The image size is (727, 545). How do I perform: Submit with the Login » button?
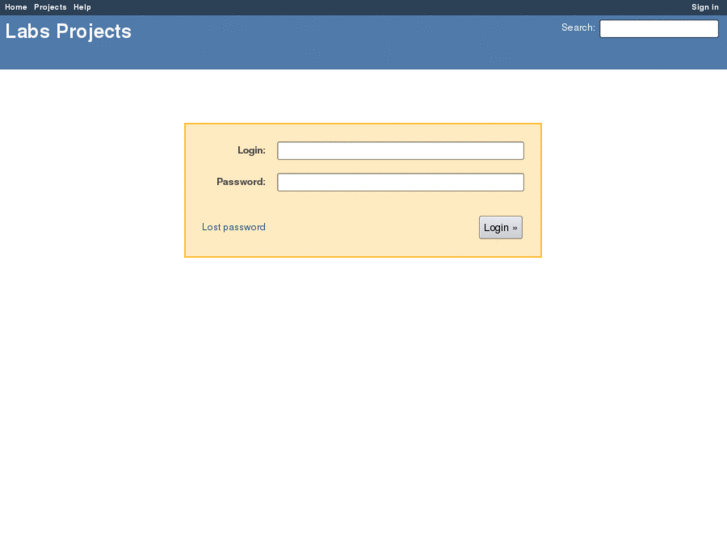(501, 228)
